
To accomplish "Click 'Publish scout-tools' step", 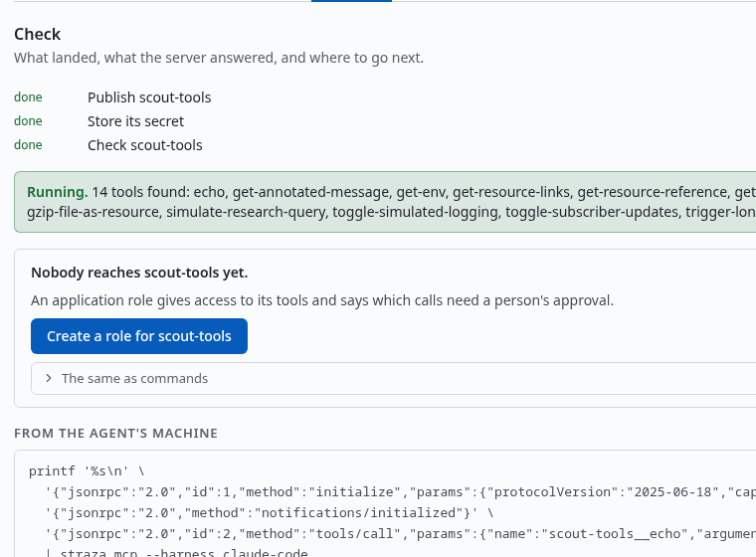I will [x=149, y=97].
